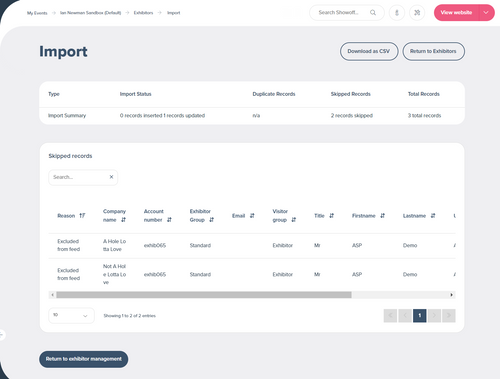The image size is (500, 379).
Task: Sort by Email column arrows
Action: (x=252, y=216)
